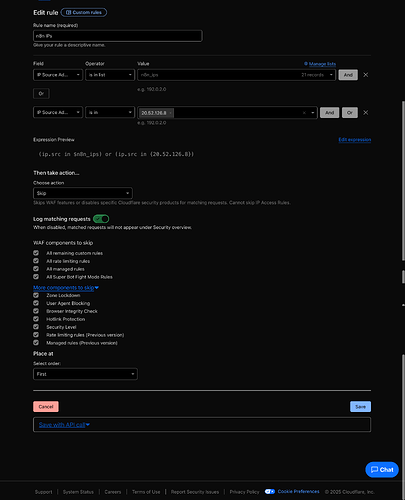Uncheck All remaining custom rules
The width and height of the screenshot is (405, 500).
[36, 253]
